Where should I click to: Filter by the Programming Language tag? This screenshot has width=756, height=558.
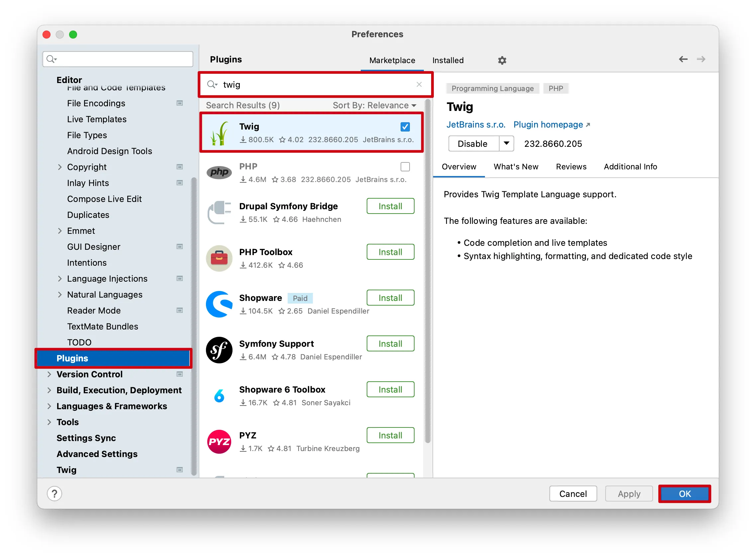coord(492,88)
